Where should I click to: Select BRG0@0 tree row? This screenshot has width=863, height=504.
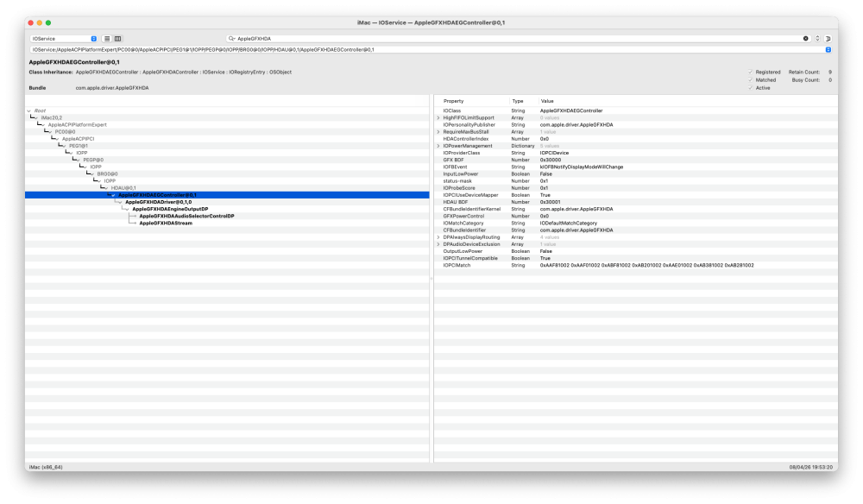227,173
